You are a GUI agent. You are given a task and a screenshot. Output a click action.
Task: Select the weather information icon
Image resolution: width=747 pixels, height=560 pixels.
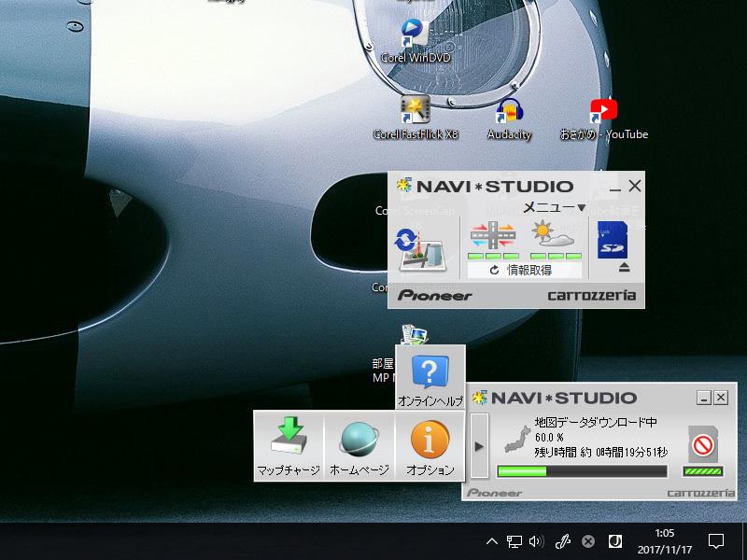pos(553,235)
